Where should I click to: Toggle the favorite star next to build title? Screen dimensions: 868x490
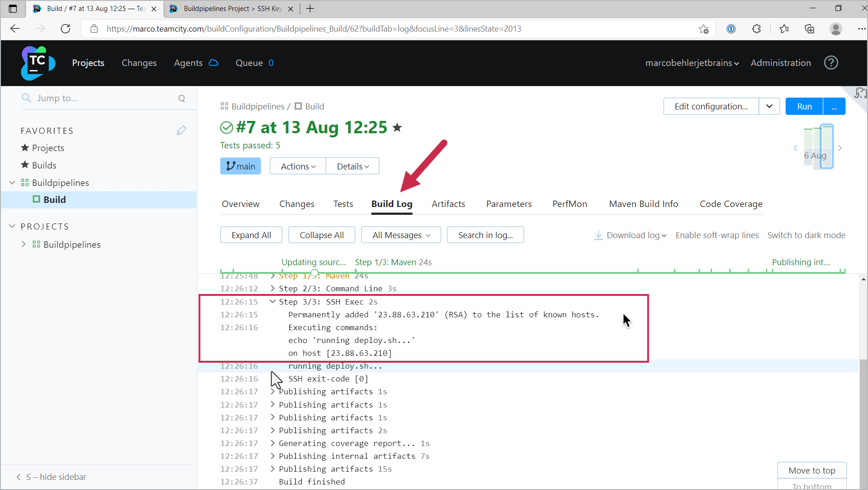point(397,128)
